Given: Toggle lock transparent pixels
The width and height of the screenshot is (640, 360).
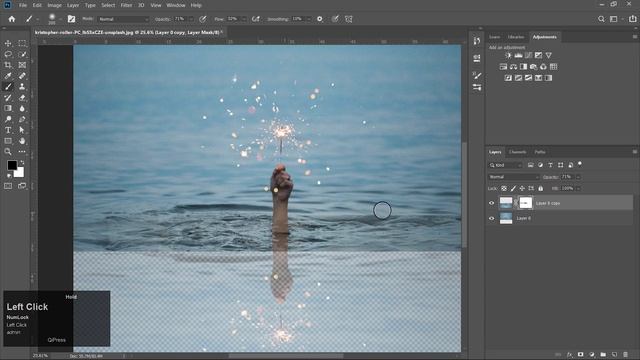Looking at the screenshot, I should click(x=504, y=188).
